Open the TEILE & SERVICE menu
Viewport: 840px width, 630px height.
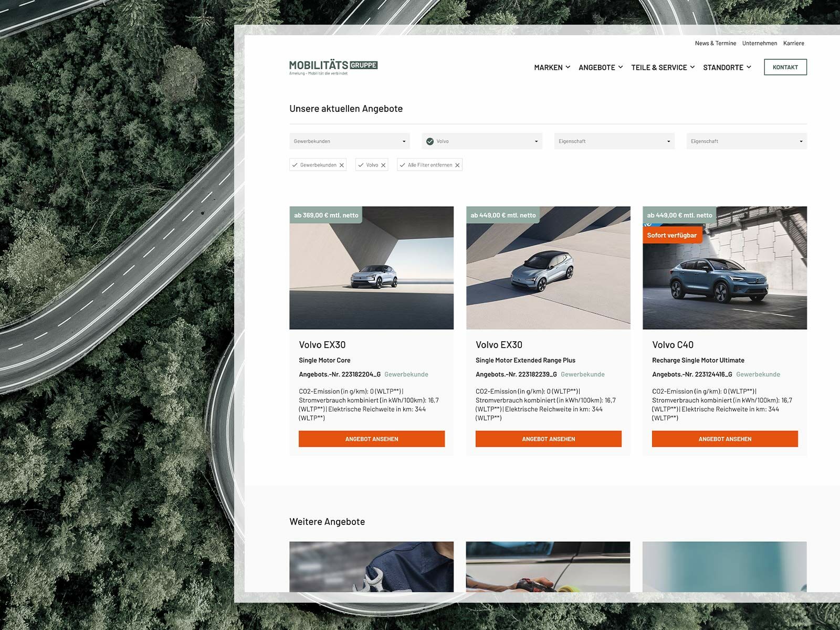click(659, 67)
